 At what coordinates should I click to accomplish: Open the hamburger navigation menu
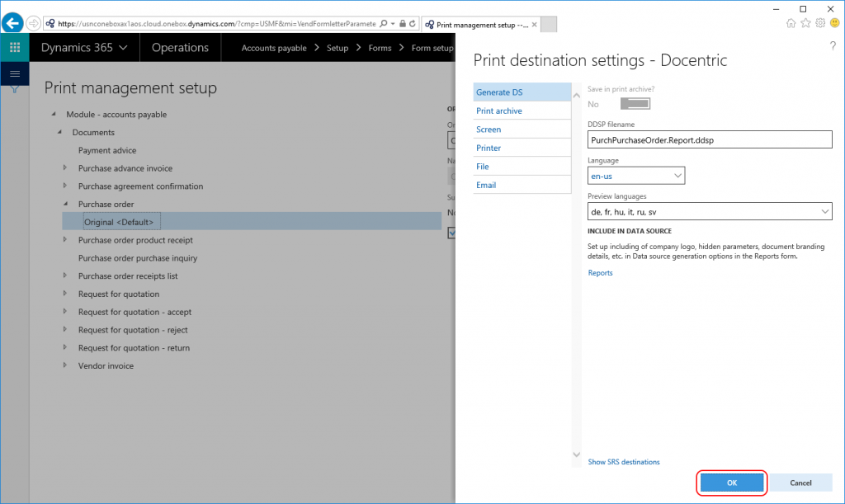[x=15, y=73]
